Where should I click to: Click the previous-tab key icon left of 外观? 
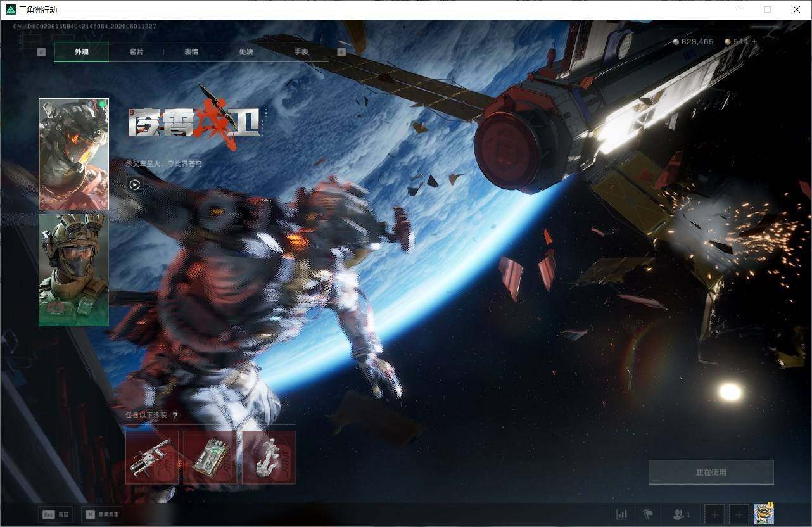[41, 52]
